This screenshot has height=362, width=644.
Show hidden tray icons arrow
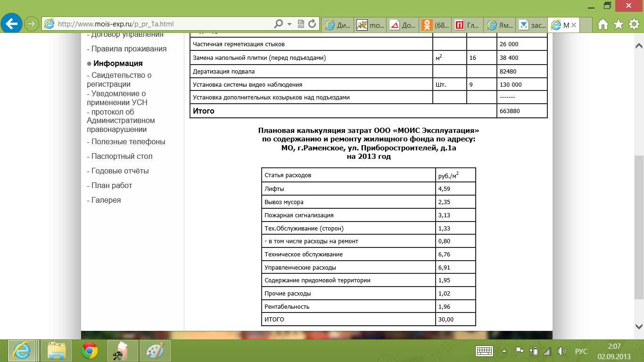(x=505, y=351)
